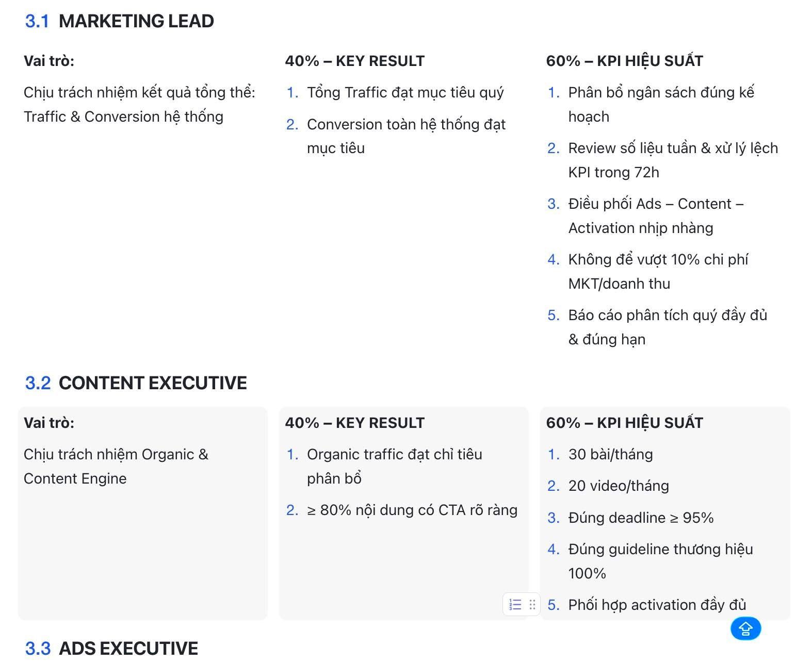Select the 3.2 CONTENT EXECUTIVE heading
The height and width of the screenshot is (663, 812).
coord(136,383)
